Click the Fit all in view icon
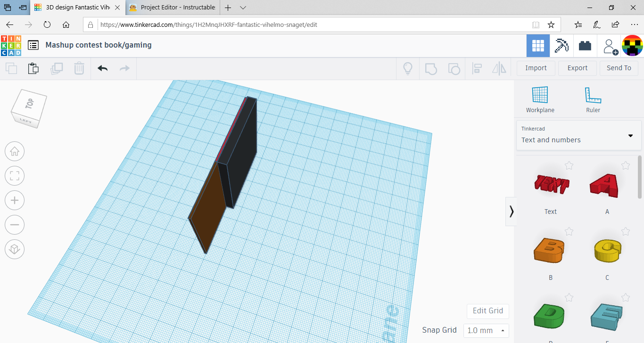644x343 pixels. (x=15, y=176)
